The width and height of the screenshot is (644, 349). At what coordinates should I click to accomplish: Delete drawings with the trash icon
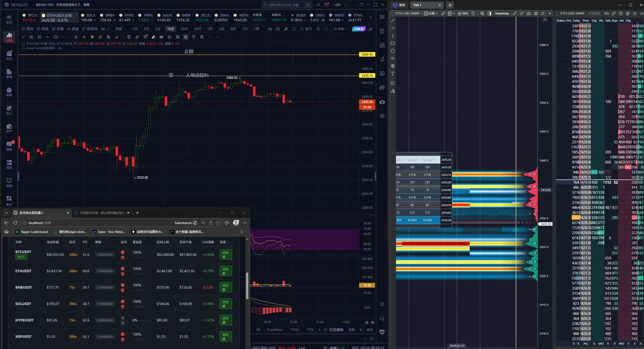coord(202,37)
